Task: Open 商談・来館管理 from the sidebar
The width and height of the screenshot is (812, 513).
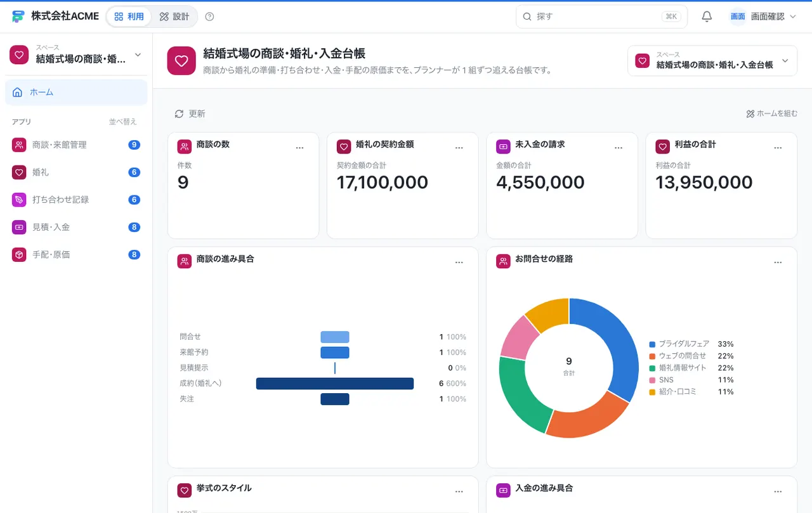Action: pos(76,145)
